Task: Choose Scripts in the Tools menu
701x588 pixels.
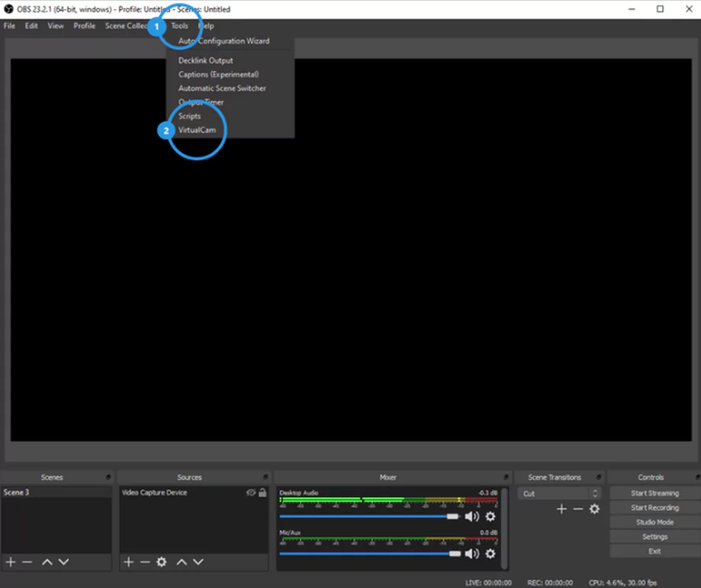Action: click(190, 117)
